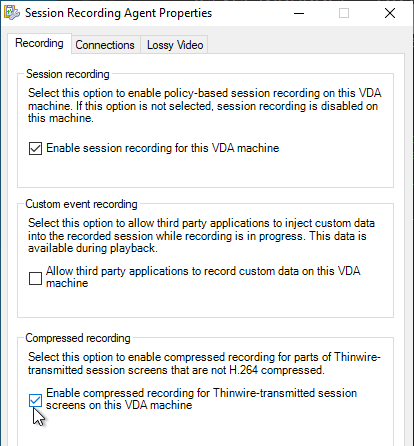Close the Session Recording Agent Properties dialog
This screenshot has width=414, height=446.
click(390, 13)
